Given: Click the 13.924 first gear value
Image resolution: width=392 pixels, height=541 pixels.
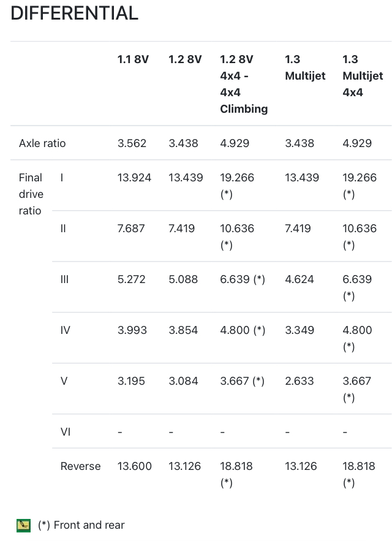Looking at the screenshot, I should 134,178.
